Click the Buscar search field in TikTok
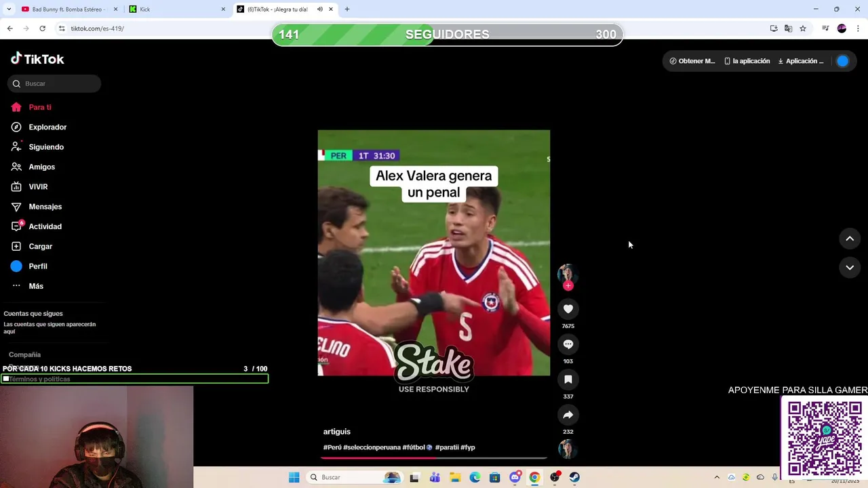This screenshot has height=488, width=868. click(x=54, y=83)
